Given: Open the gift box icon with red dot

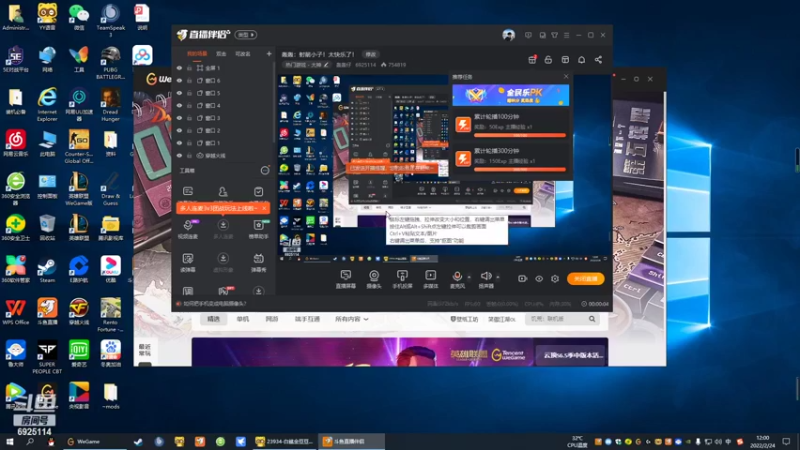Looking at the screenshot, I should click(x=532, y=60).
